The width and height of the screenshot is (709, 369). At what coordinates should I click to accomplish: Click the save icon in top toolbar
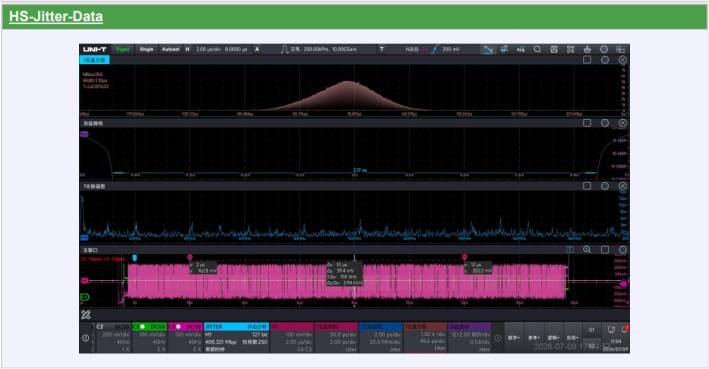point(554,49)
